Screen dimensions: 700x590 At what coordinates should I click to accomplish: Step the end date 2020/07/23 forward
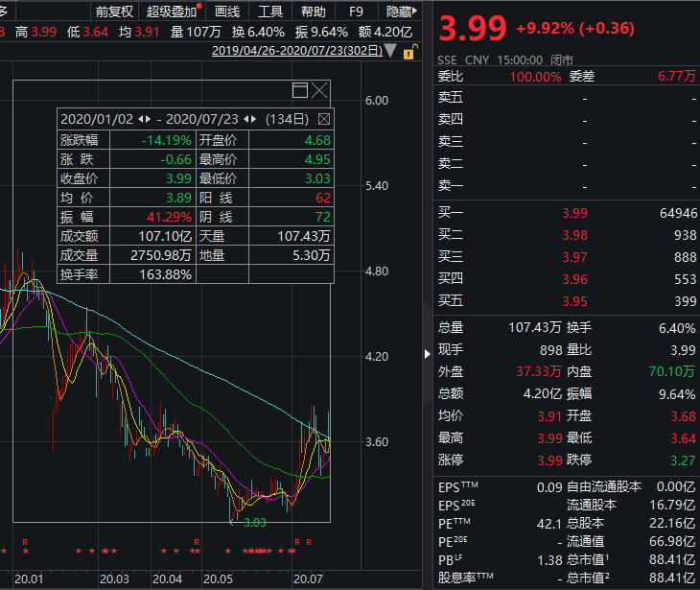[x=253, y=119]
